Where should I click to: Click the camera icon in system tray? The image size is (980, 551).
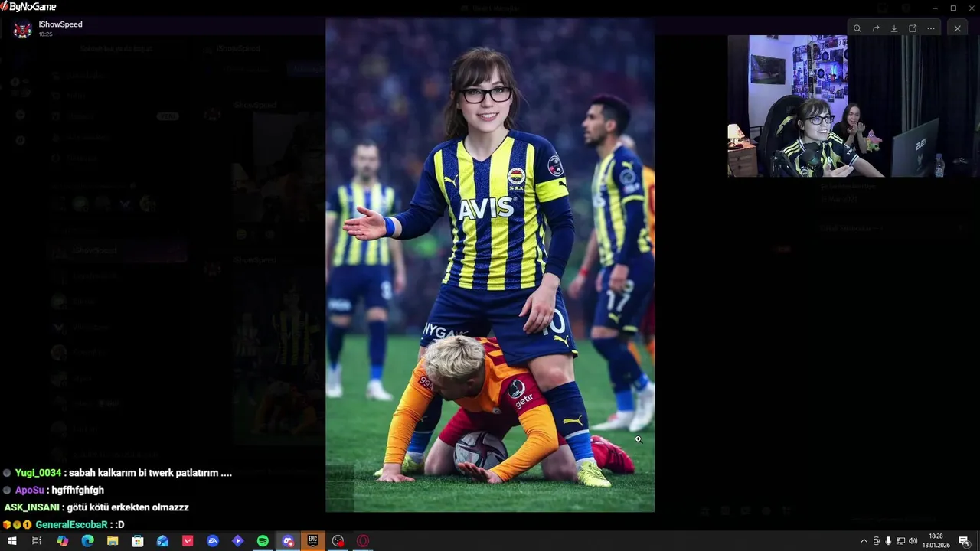point(877,541)
